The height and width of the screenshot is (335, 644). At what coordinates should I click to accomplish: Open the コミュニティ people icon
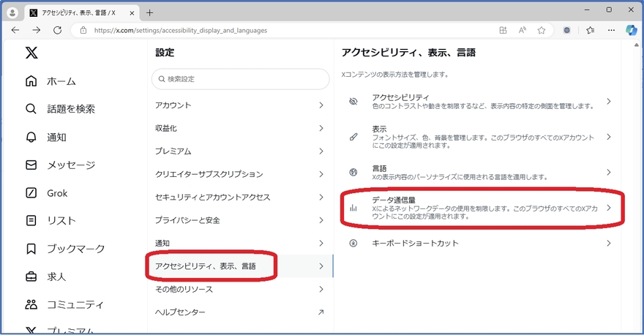31,304
